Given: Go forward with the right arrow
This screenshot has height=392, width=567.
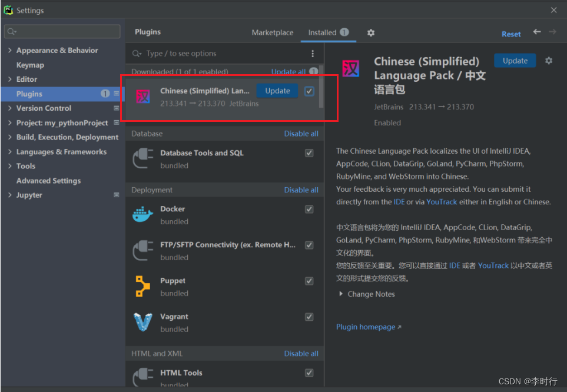Looking at the screenshot, I should pyautogui.click(x=552, y=32).
